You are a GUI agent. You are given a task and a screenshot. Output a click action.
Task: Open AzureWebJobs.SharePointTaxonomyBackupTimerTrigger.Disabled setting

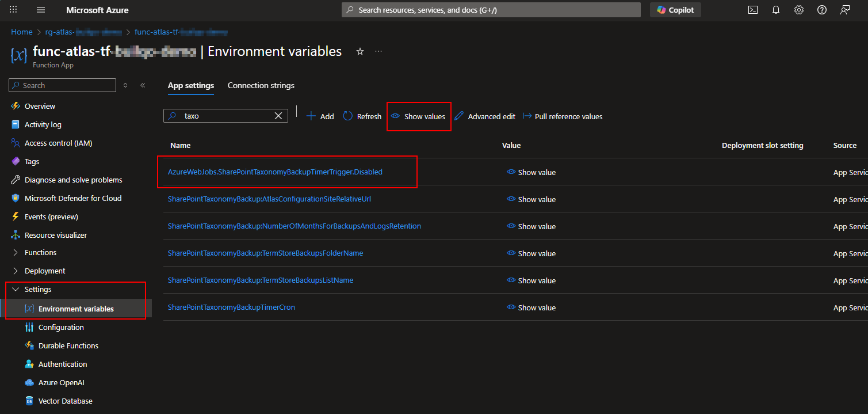275,172
